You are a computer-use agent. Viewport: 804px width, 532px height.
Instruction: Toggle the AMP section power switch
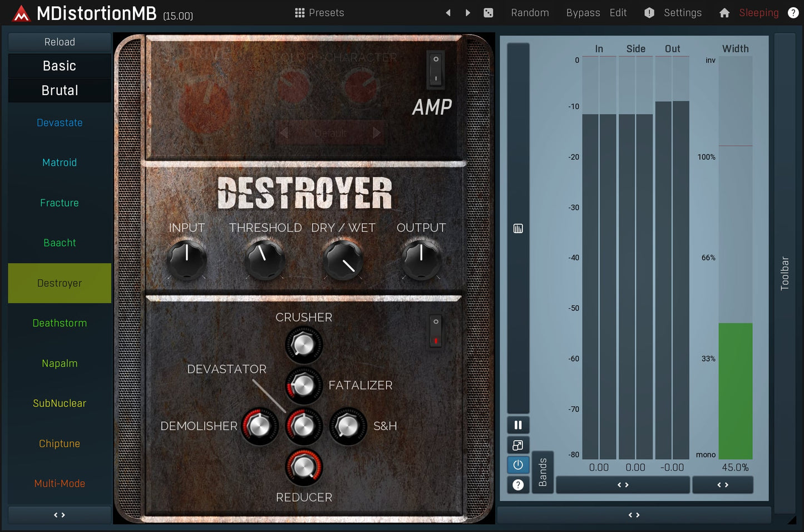pyautogui.click(x=435, y=70)
